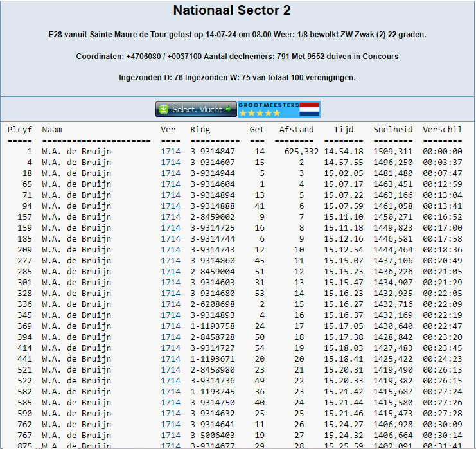476x449 pixels.
Task: Select speed value 1496,250
Action: [x=393, y=162]
